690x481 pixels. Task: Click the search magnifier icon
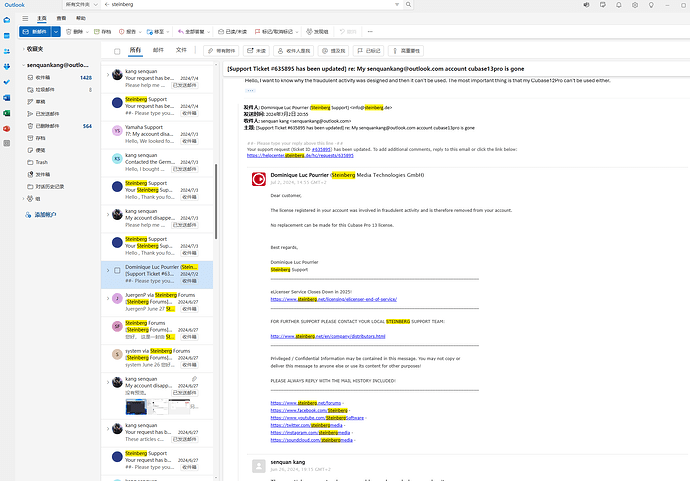tap(408, 4)
